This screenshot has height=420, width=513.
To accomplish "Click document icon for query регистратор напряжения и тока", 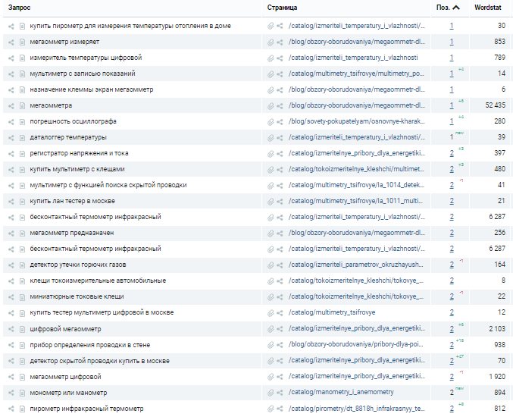I will coord(22,154).
